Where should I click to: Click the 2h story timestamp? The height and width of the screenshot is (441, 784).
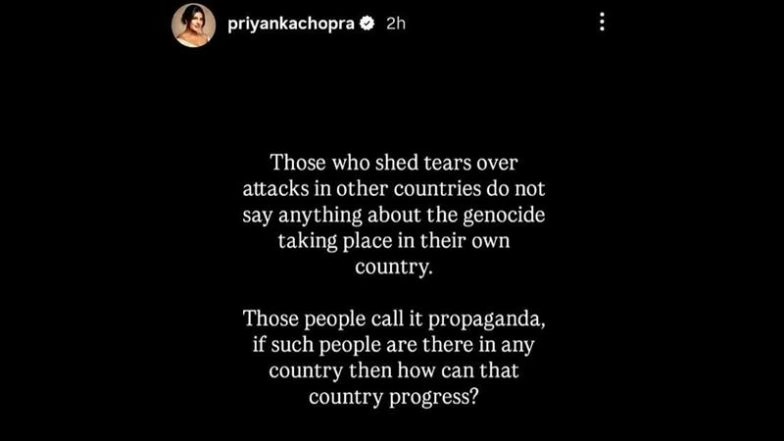click(x=396, y=24)
